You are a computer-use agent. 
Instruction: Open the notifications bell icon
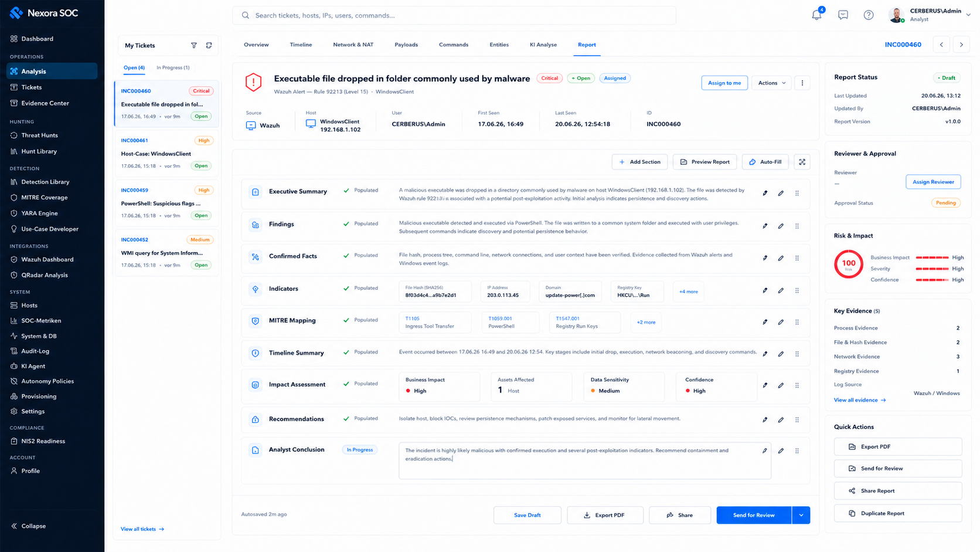tap(816, 15)
